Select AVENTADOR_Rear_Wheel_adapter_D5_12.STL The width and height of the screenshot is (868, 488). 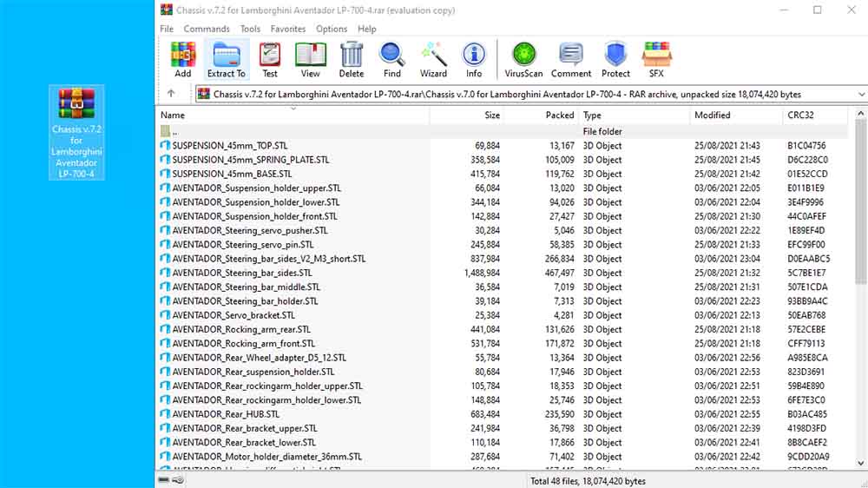click(x=259, y=357)
